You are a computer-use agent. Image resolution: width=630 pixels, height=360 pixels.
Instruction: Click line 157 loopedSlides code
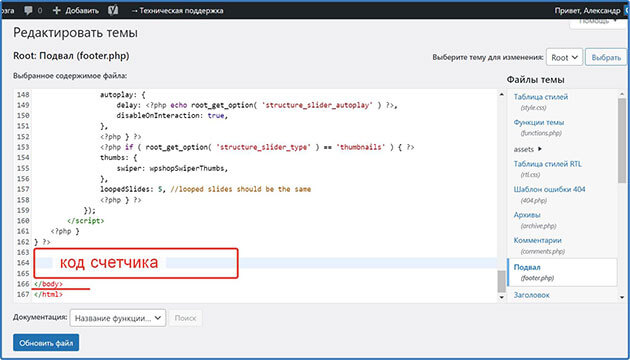pyautogui.click(x=205, y=189)
